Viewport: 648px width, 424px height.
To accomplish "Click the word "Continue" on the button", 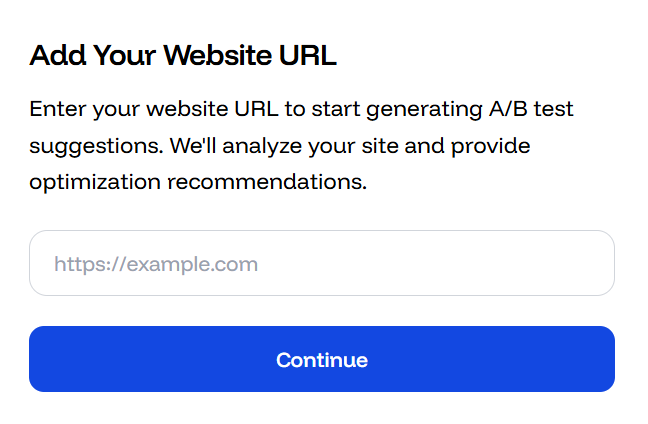I will coord(322,360).
